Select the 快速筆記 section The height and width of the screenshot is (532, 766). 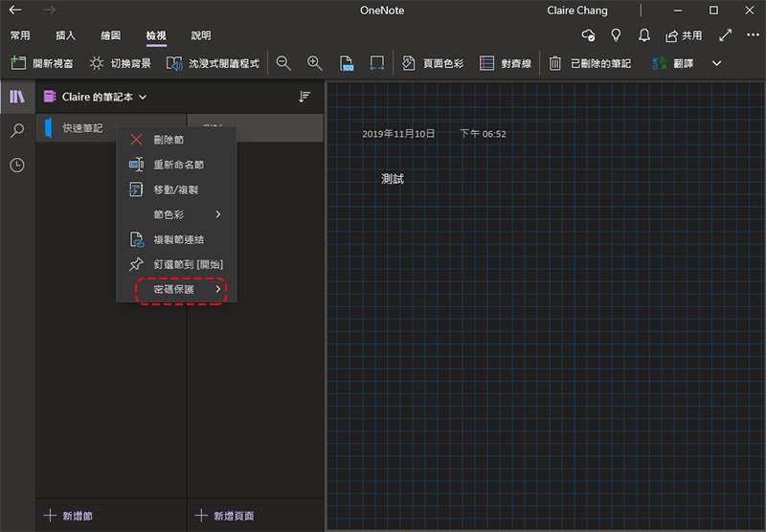pyautogui.click(x=111, y=128)
